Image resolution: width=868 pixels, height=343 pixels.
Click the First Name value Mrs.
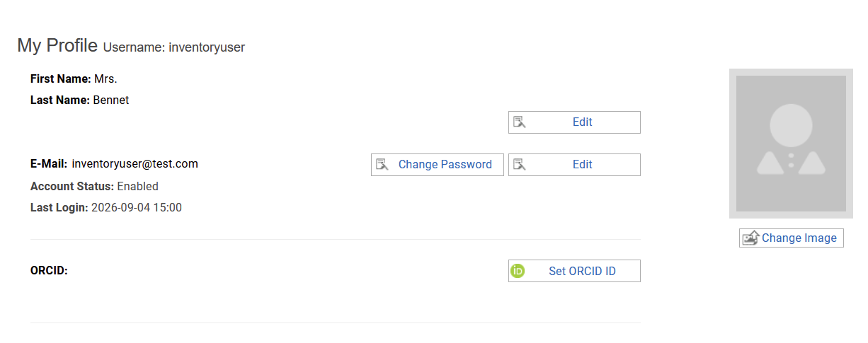(105, 79)
